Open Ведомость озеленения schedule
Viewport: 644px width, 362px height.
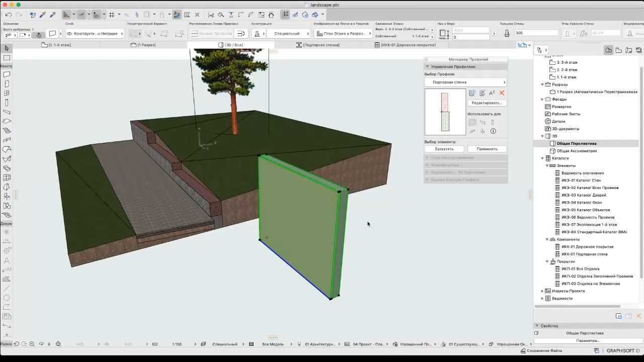pos(583,173)
